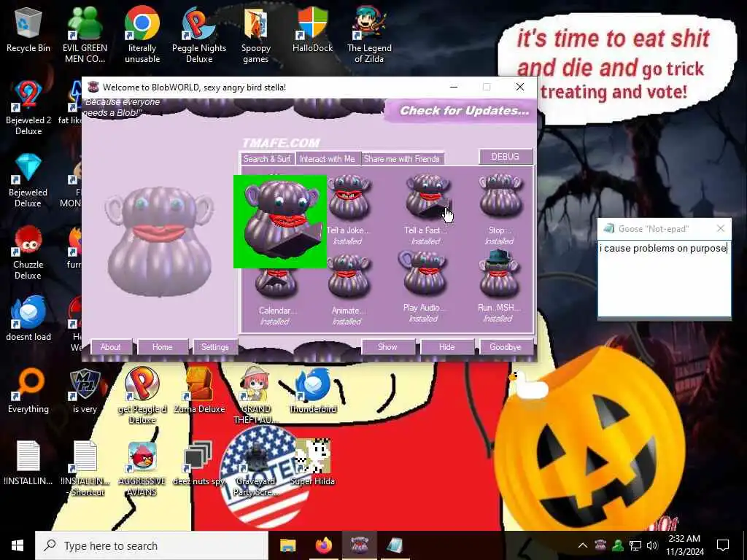Launch Graveyard Party Scre... shortcut

[256, 469]
